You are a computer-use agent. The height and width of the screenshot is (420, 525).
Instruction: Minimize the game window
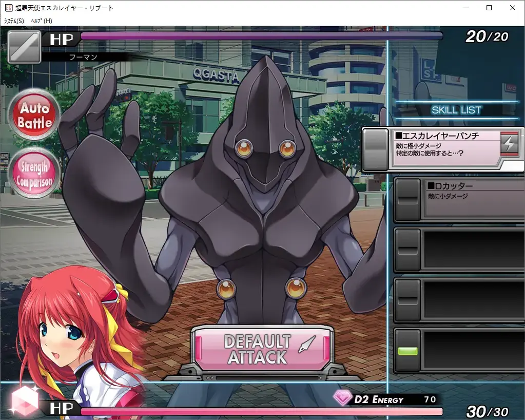[466, 8]
